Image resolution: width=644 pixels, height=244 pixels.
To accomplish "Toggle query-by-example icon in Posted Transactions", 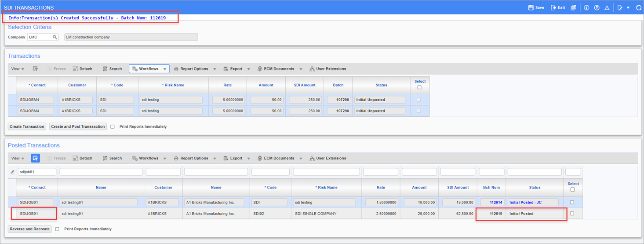I will pyautogui.click(x=35, y=158).
